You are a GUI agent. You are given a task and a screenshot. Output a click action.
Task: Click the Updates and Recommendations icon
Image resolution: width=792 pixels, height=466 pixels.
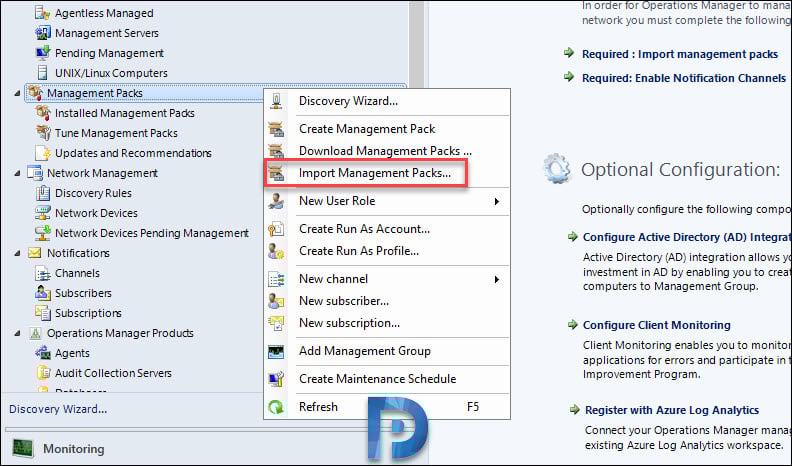43,152
